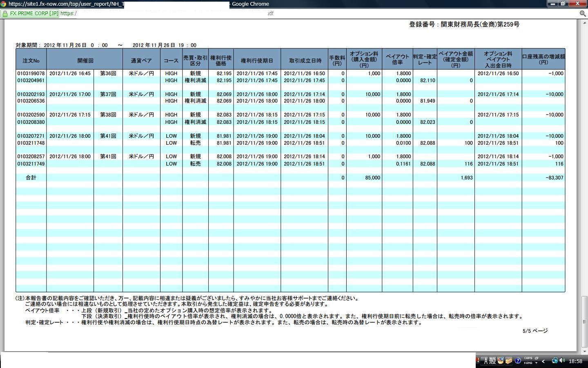Click the scroll down arrow
The image size is (588, 368).
(x=584, y=351)
